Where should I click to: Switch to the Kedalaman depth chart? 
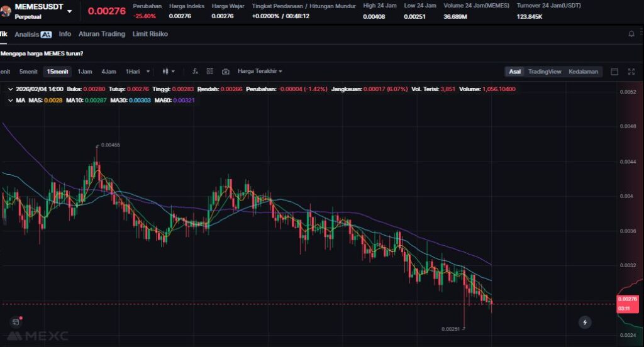pyautogui.click(x=584, y=72)
